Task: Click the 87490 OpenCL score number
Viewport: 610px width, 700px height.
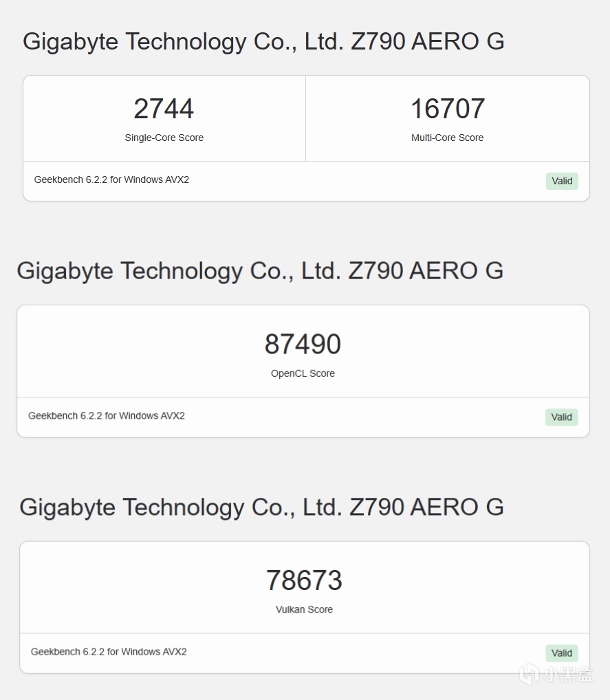Action: [x=303, y=344]
